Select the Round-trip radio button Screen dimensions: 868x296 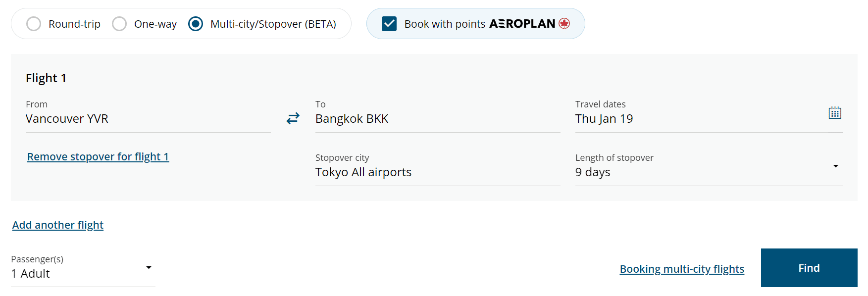click(34, 24)
